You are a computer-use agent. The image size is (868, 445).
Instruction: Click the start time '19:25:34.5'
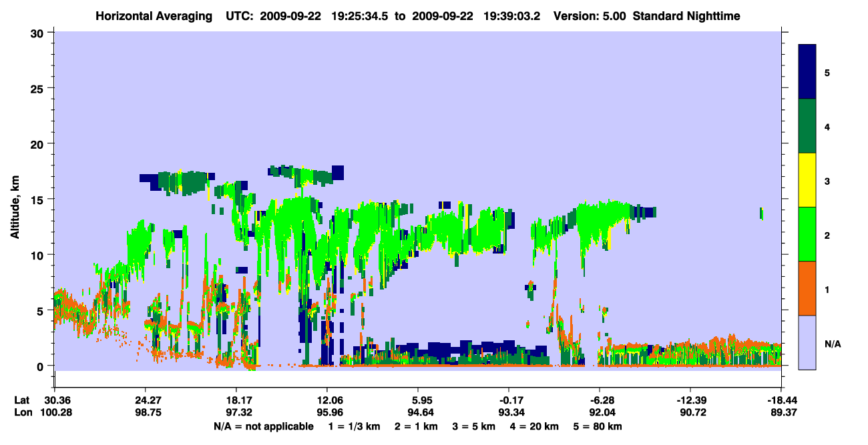pyautogui.click(x=361, y=16)
